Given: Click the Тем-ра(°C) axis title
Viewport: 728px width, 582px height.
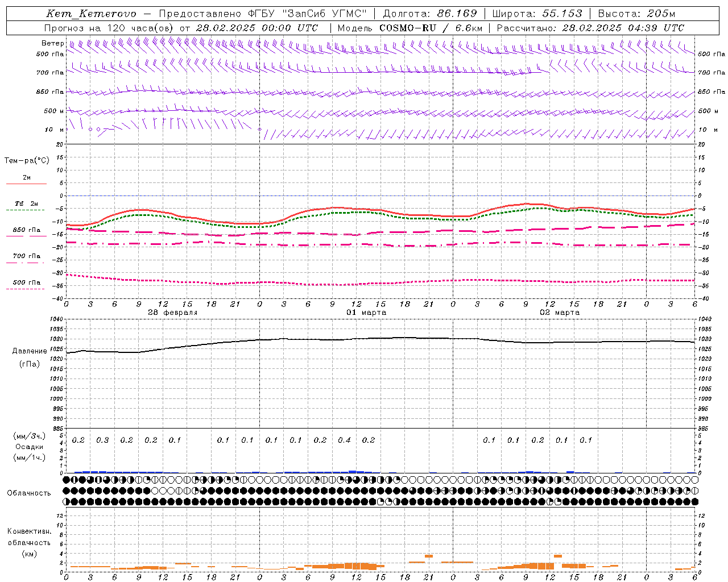Looking at the screenshot, I should (x=27, y=161).
